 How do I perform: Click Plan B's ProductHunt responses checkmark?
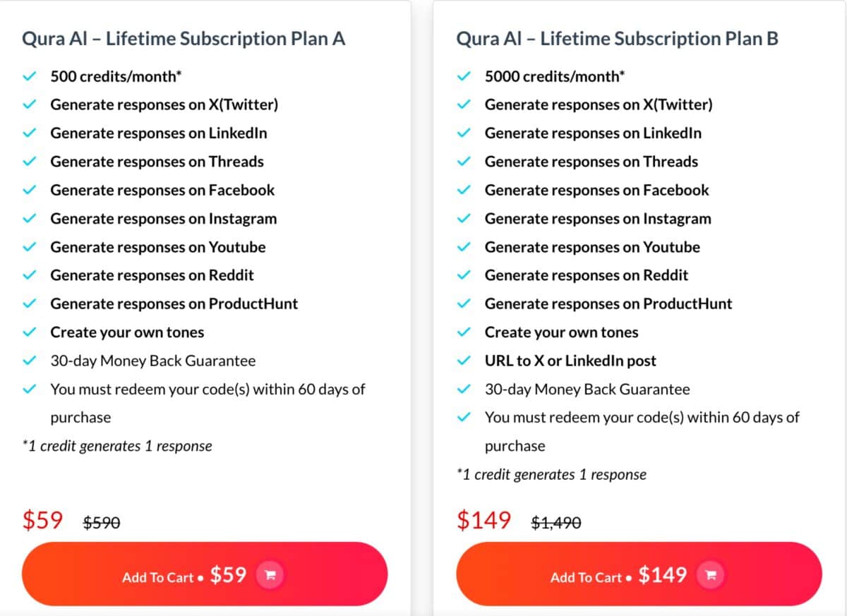pyautogui.click(x=464, y=303)
